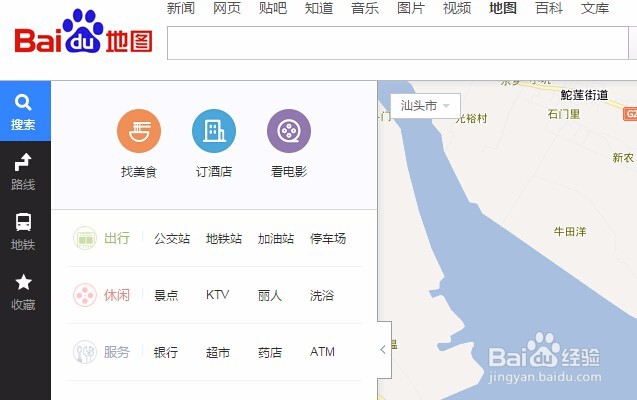Search for 加油站 gas stations
The image size is (637, 400).
click(x=276, y=238)
